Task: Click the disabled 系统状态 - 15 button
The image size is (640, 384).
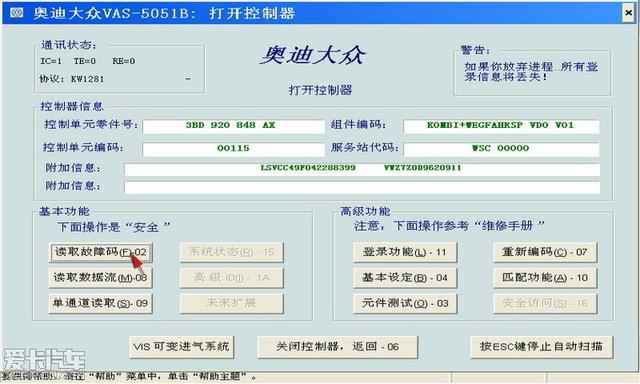Action: pyautogui.click(x=231, y=252)
